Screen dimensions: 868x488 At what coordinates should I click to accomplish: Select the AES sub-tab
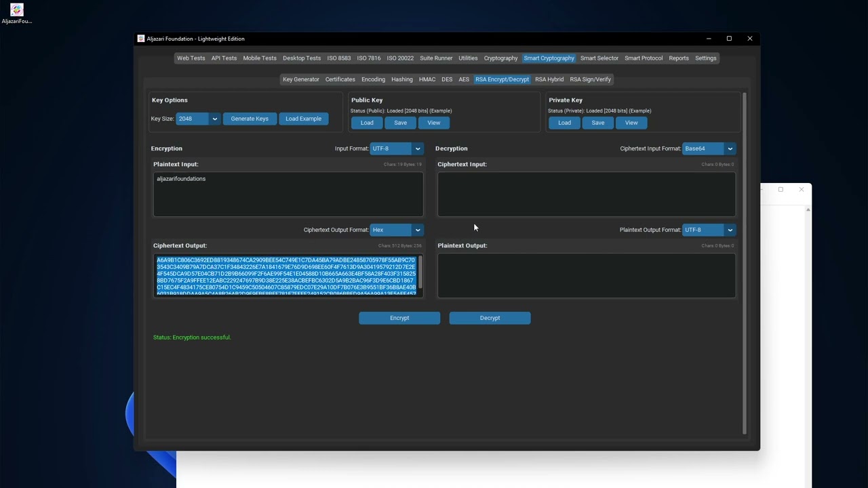[x=463, y=79]
